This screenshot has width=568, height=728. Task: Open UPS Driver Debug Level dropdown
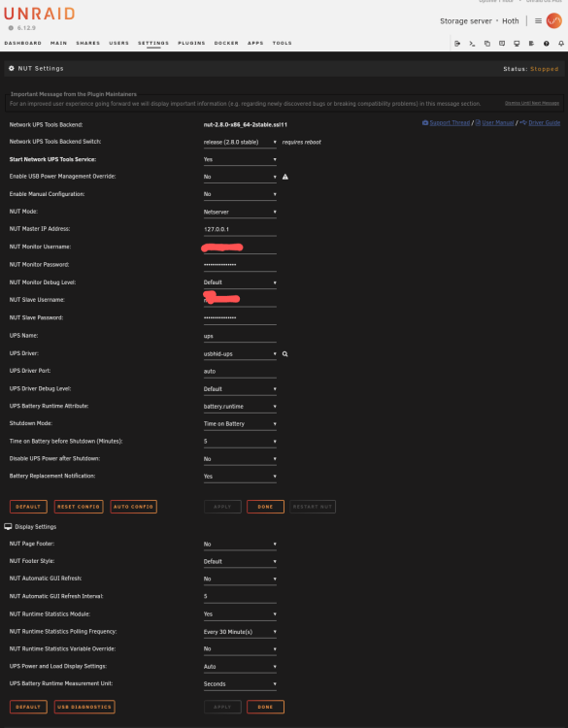click(x=240, y=388)
